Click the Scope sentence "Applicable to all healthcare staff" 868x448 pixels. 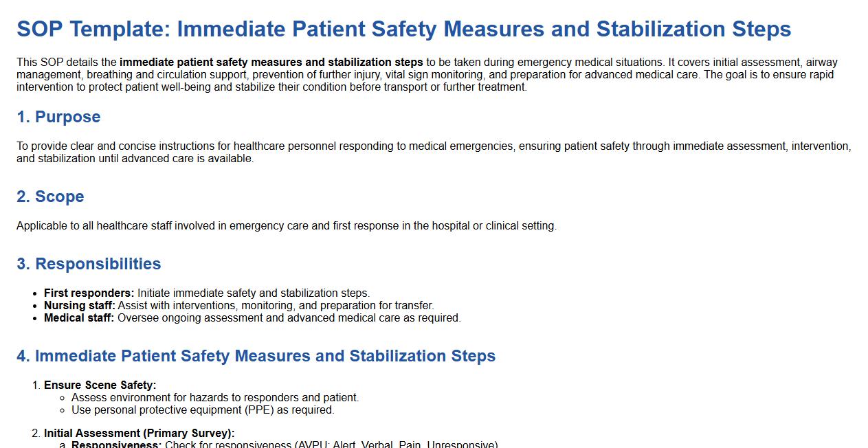(286, 226)
